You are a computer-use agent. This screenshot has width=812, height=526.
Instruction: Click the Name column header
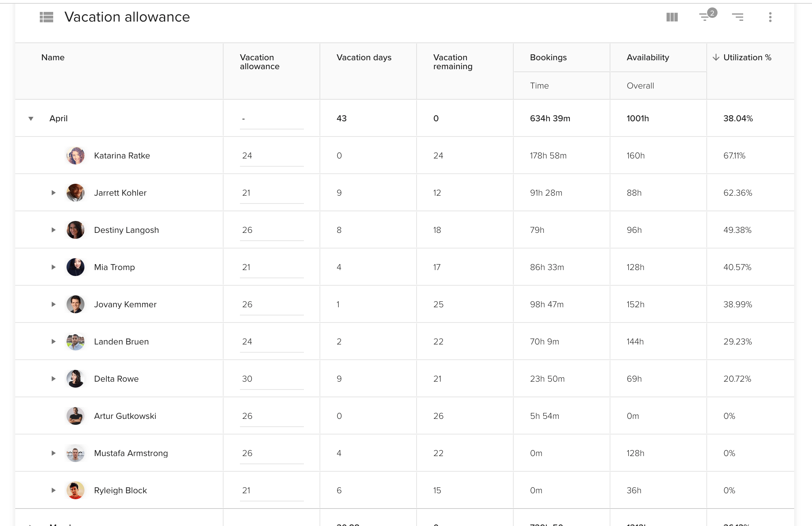[x=53, y=57]
